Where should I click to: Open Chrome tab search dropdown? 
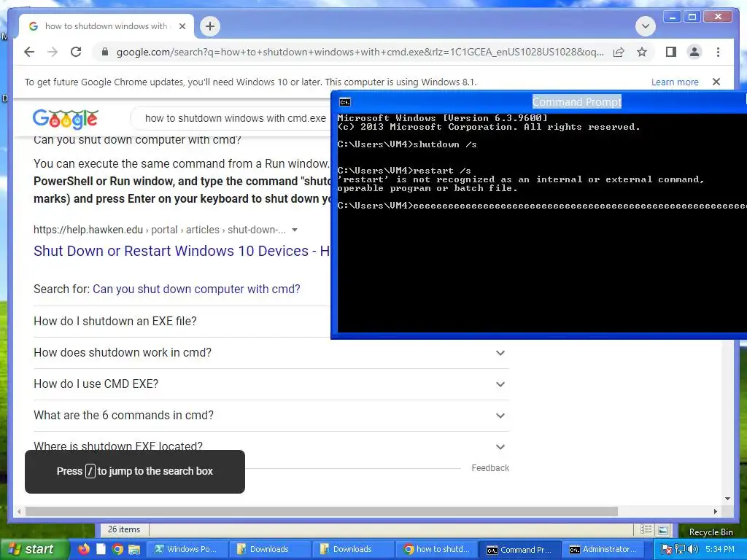coord(645,26)
